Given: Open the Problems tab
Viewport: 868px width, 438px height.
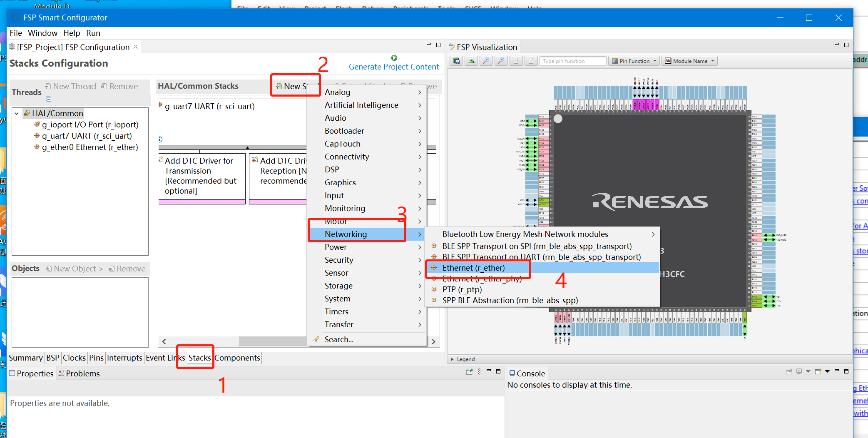Looking at the screenshot, I should 79,373.
